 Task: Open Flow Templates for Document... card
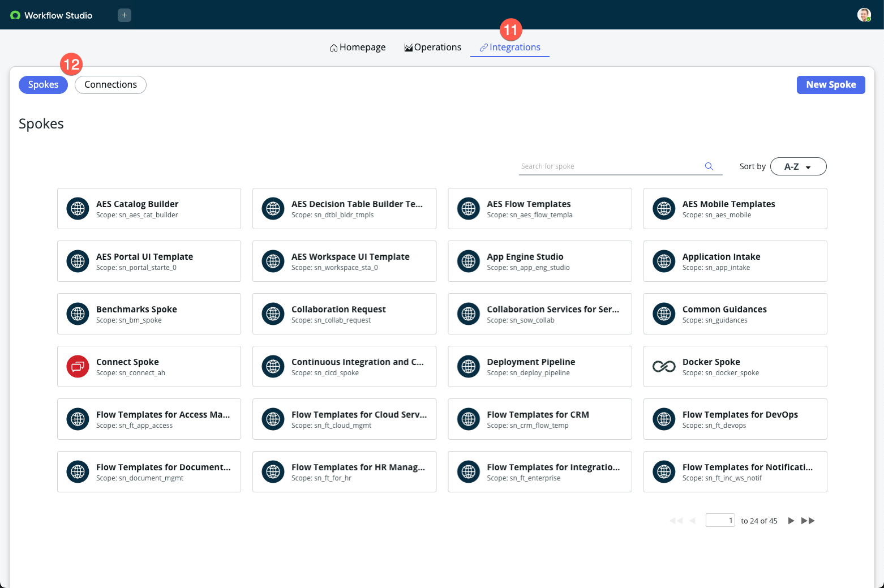click(x=149, y=472)
